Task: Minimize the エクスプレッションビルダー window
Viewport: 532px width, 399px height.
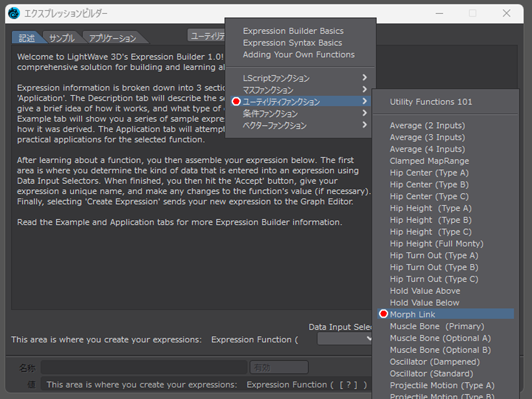Action: coord(439,14)
